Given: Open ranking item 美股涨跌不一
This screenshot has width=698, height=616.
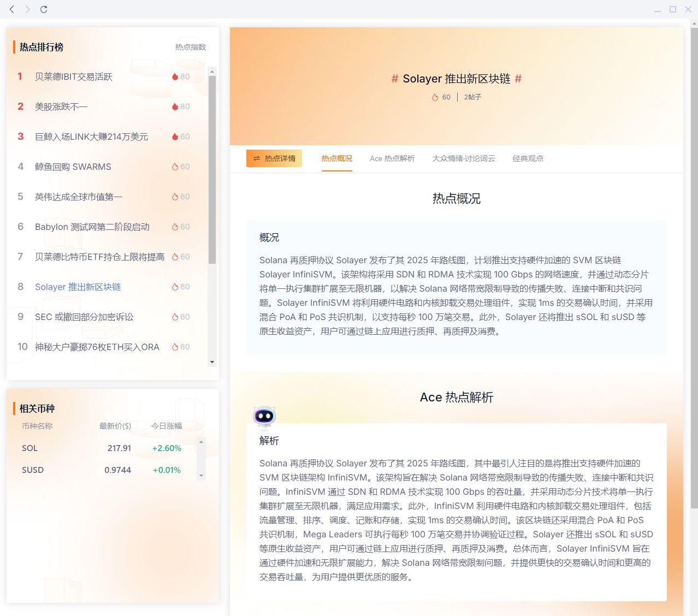Looking at the screenshot, I should click(61, 106).
